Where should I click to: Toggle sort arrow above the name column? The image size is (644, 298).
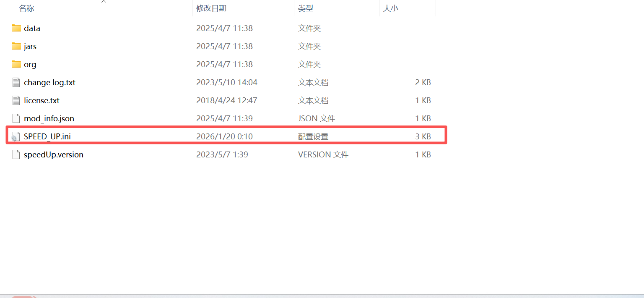pyautogui.click(x=104, y=2)
